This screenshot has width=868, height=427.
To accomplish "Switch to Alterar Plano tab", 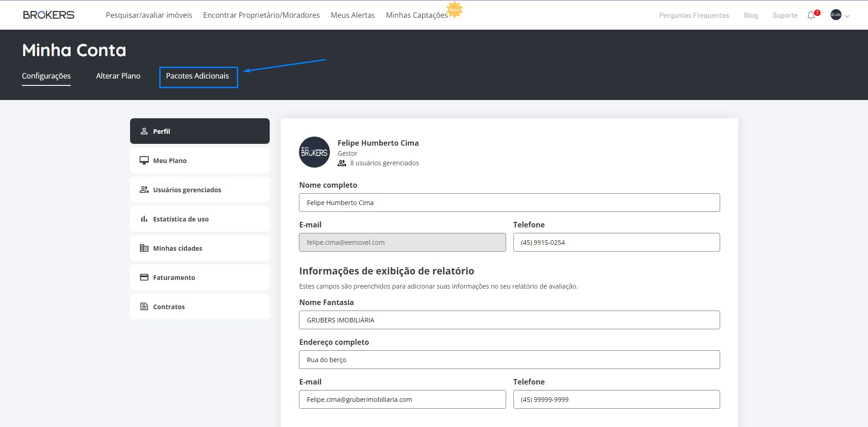I will [118, 76].
